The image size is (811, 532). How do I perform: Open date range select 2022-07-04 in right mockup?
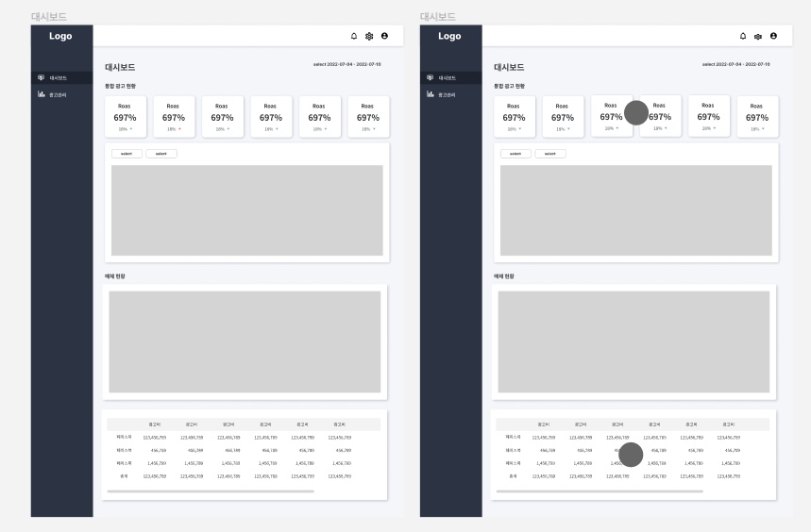736,64
